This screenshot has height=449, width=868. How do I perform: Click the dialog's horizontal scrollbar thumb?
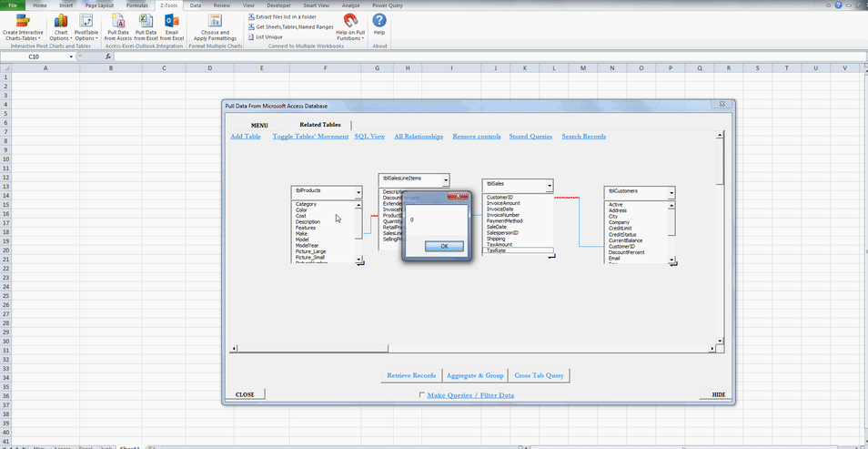pos(312,348)
